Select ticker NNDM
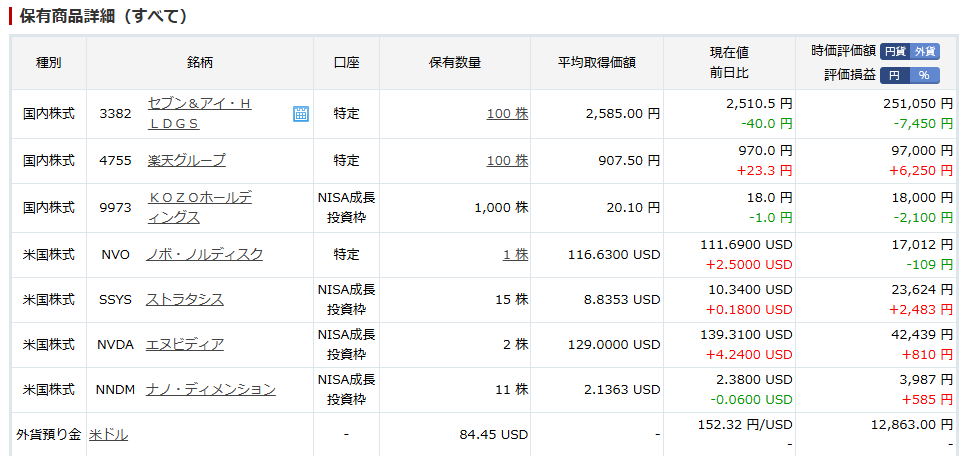This screenshot has height=456, width=968. tap(115, 389)
